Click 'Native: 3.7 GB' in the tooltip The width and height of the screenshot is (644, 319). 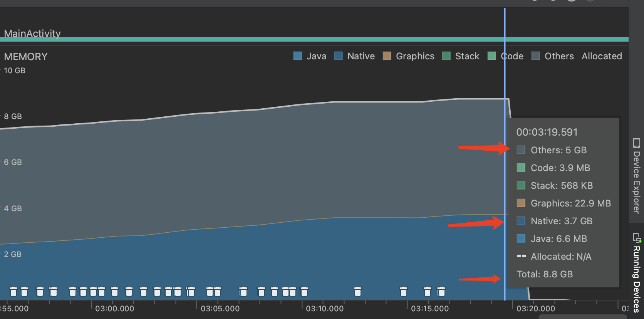point(562,221)
